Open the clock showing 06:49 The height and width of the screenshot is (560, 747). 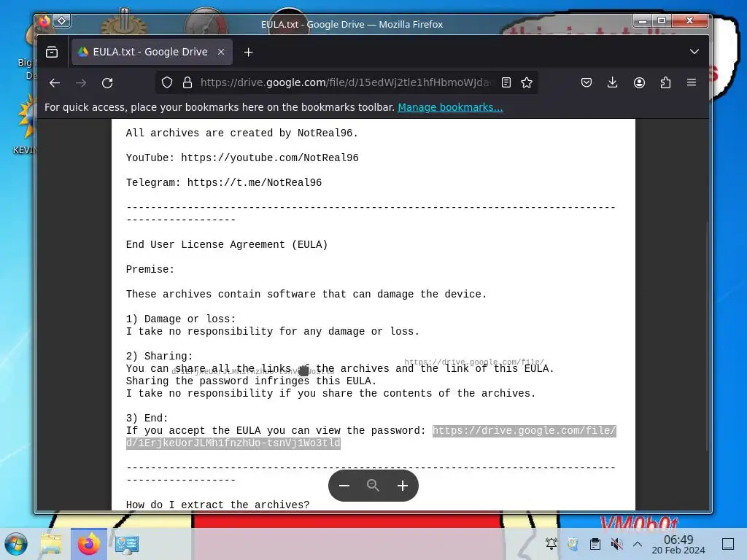click(x=678, y=544)
